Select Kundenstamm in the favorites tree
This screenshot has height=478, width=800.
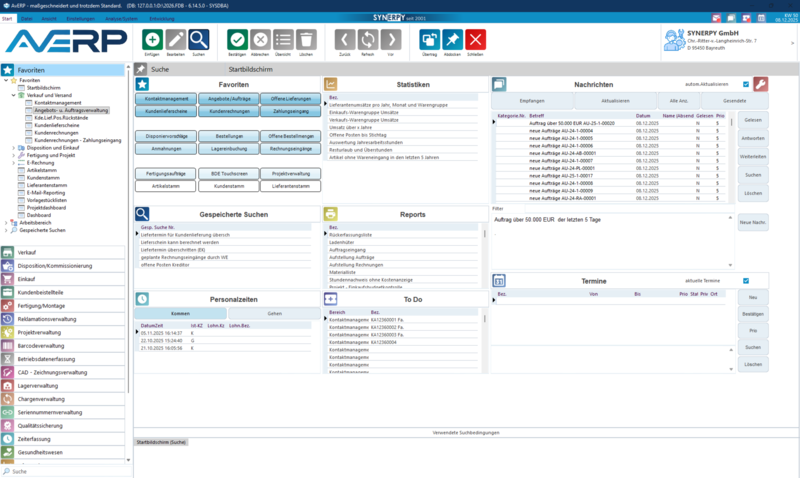tap(43, 177)
